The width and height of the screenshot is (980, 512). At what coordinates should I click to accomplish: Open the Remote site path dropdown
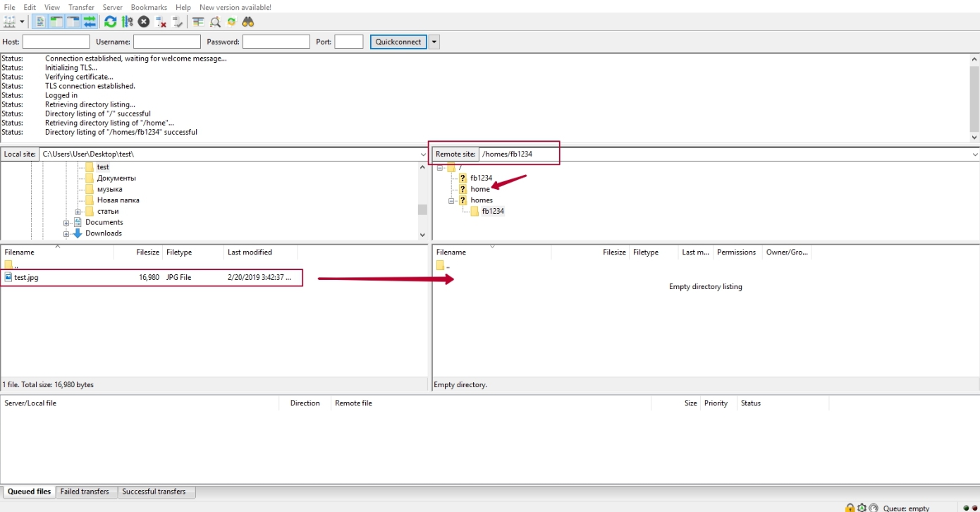click(x=975, y=154)
